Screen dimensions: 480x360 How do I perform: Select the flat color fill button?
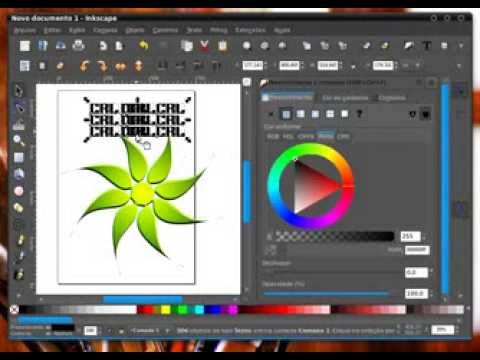286,115
